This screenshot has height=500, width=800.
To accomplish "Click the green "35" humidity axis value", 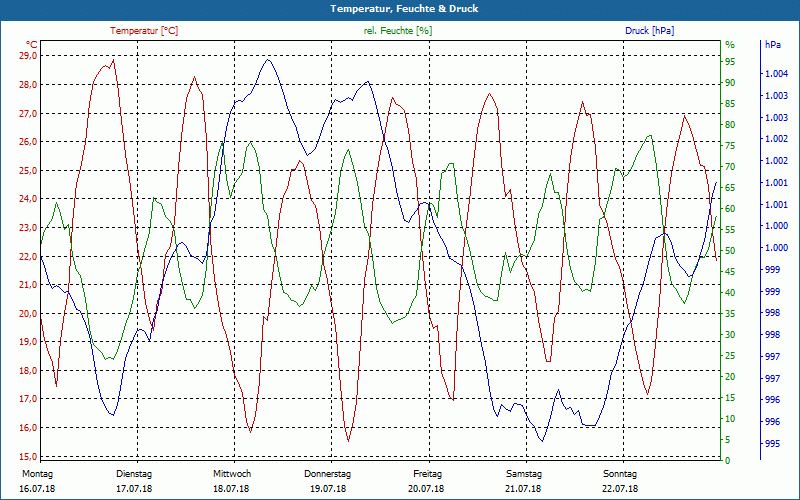I will point(730,313).
